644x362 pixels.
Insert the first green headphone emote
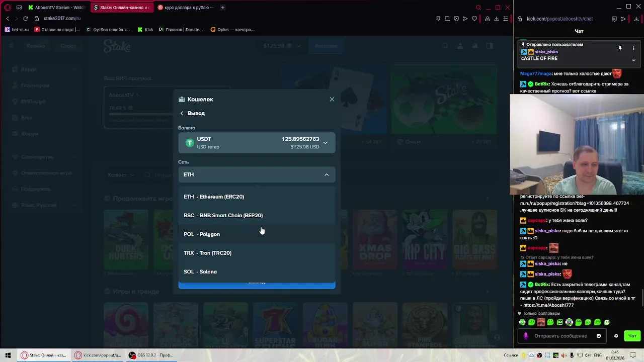(x=522, y=322)
